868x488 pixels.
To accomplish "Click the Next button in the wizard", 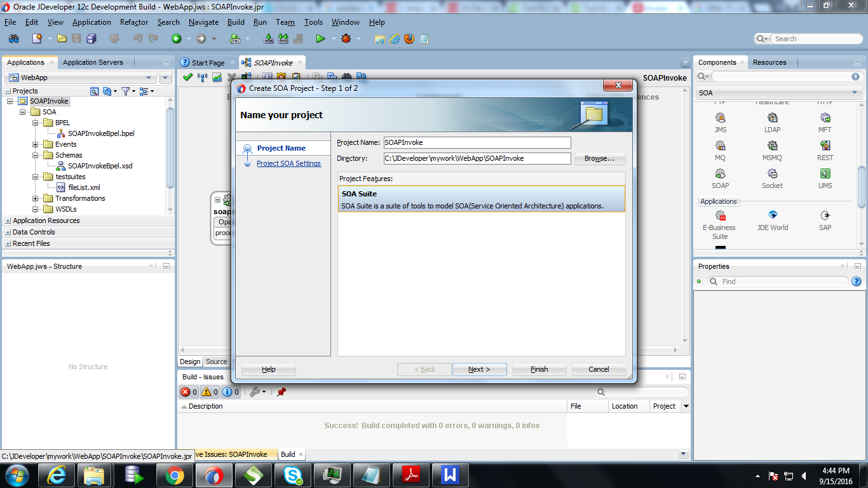I will tap(480, 369).
